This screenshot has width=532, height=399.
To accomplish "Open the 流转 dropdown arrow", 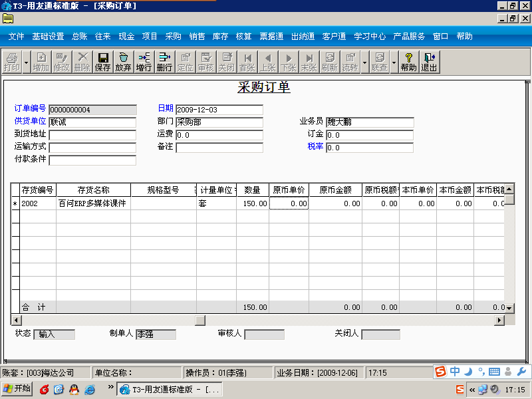I will pyautogui.click(x=364, y=63).
